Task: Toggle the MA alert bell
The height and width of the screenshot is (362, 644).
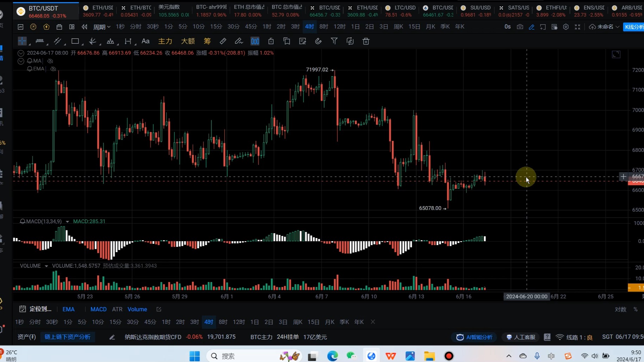Action: tap(30, 61)
